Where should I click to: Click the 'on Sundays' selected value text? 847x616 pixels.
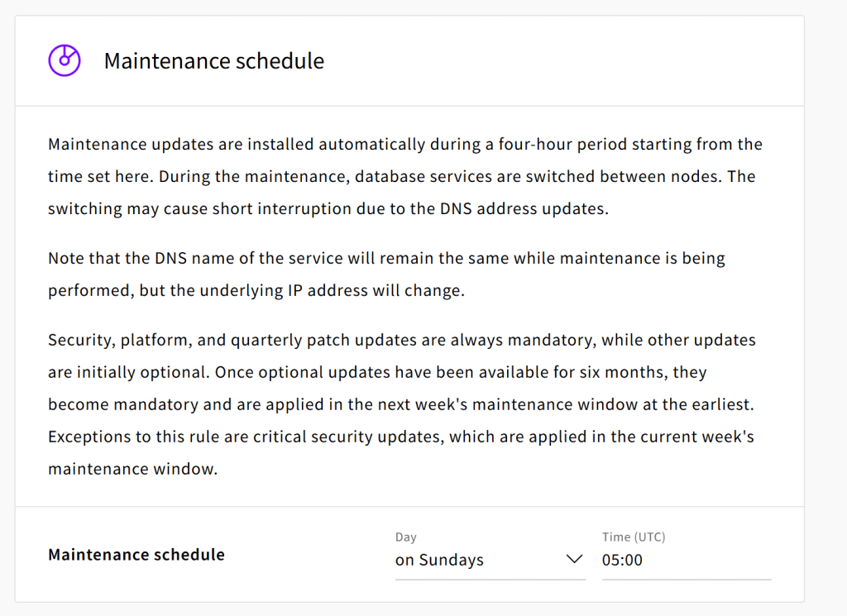(439, 561)
